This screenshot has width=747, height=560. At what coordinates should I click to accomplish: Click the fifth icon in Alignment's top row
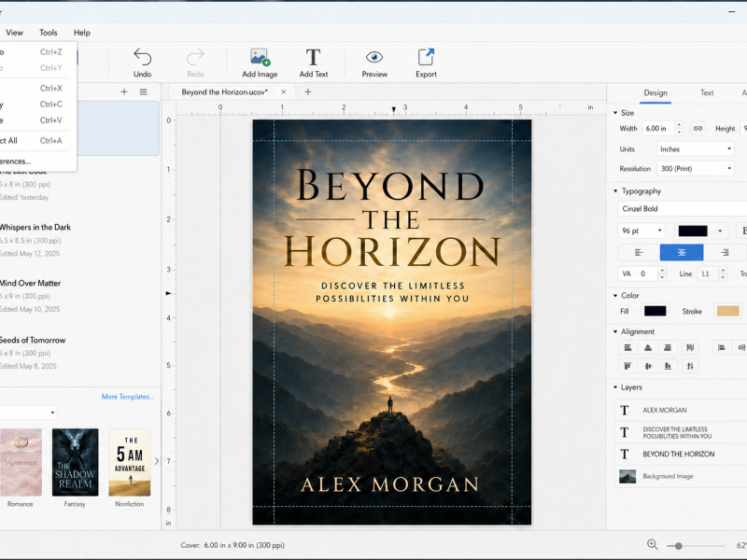tap(721, 347)
